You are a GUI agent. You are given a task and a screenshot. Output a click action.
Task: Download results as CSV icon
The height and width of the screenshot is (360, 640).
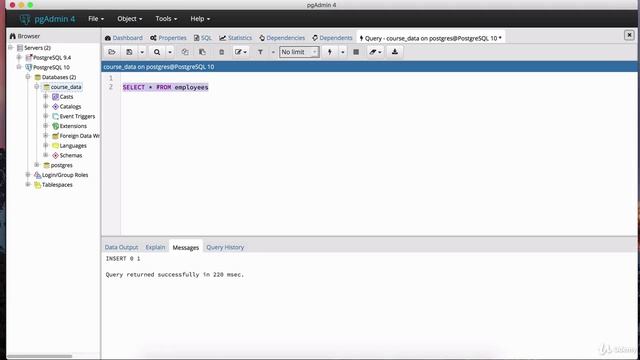(395, 52)
